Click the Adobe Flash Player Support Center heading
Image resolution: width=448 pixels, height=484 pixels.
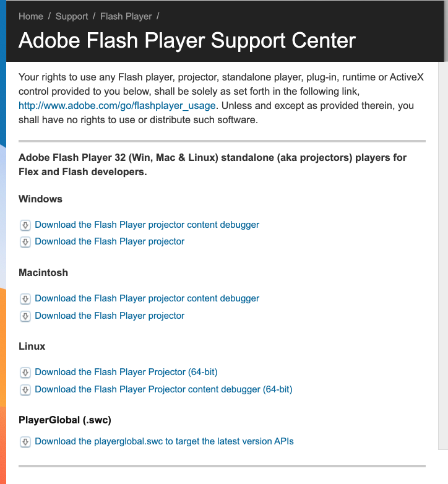(187, 40)
